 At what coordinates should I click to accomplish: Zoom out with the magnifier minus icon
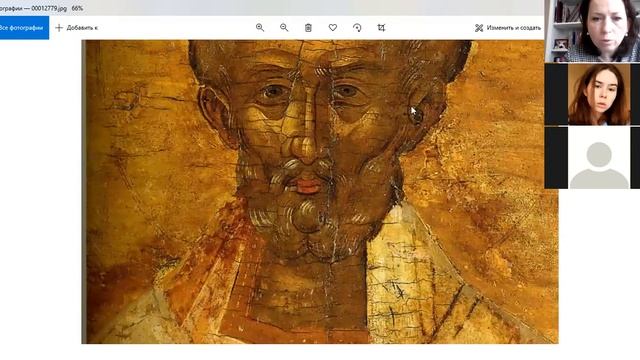click(x=284, y=28)
